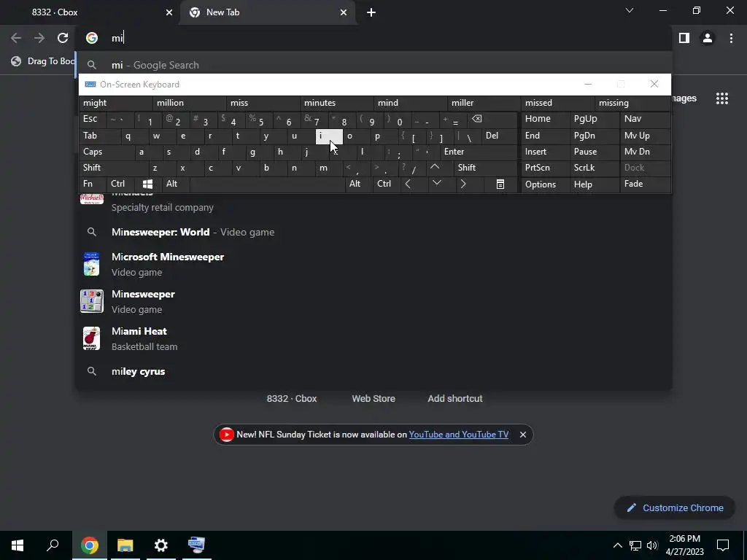
Task: Open Chrome's three-dot menu
Action: pyautogui.click(x=731, y=38)
